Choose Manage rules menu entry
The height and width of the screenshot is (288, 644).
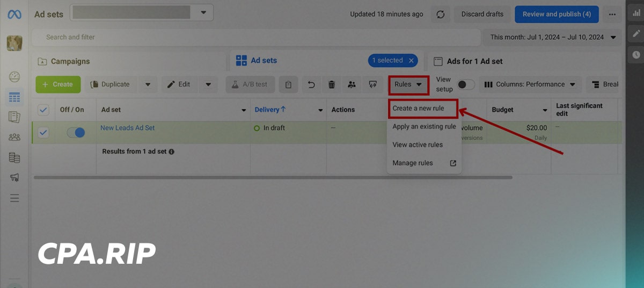click(x=424, y=163)
